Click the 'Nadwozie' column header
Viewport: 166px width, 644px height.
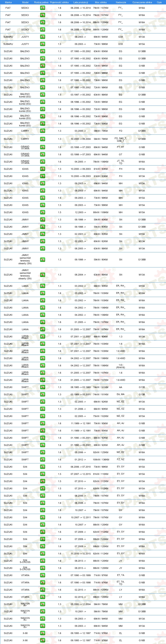[x=121, y=2]
